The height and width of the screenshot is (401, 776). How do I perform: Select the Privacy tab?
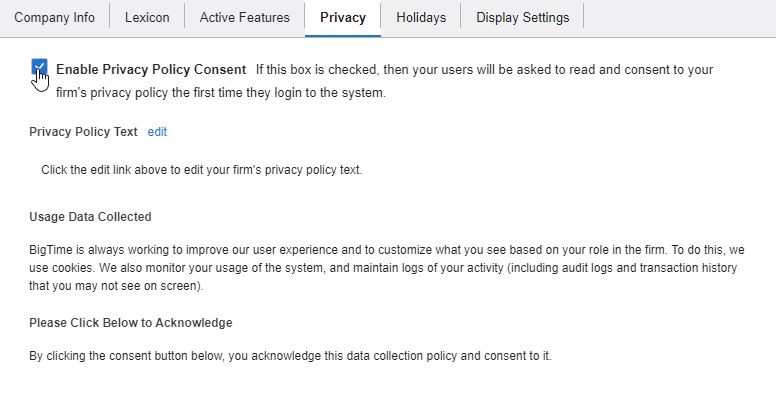[x=343, y=18]
